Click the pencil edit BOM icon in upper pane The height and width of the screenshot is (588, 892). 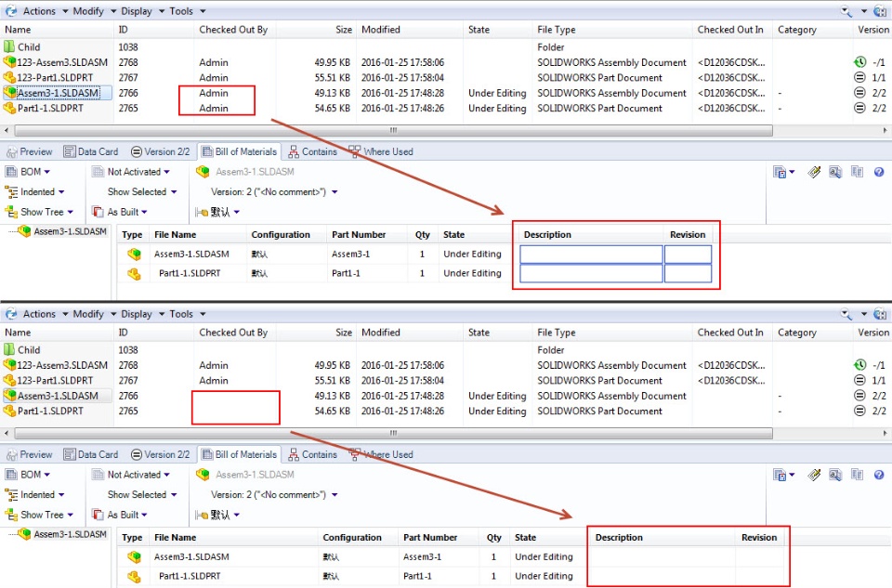tap(814, 172)
